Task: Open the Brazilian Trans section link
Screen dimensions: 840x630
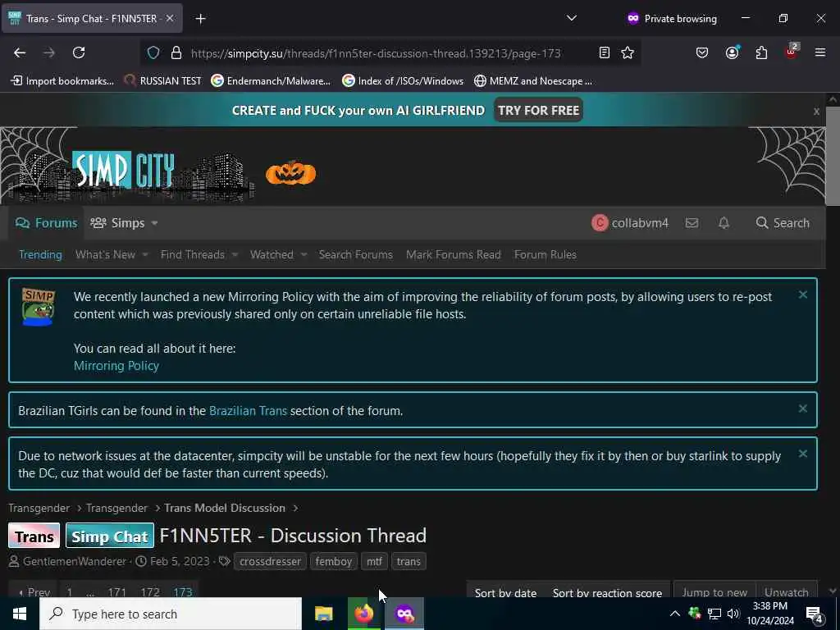Action: point(248,411)
